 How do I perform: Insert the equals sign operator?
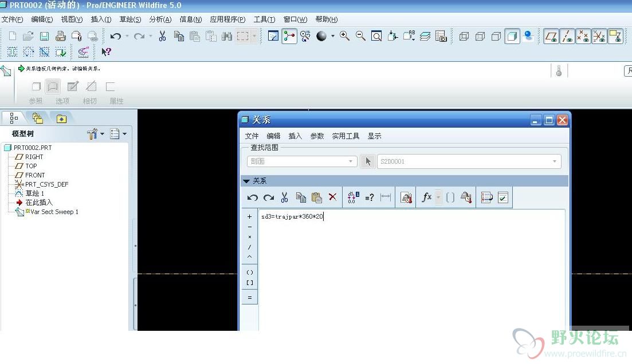coord(249,298)
